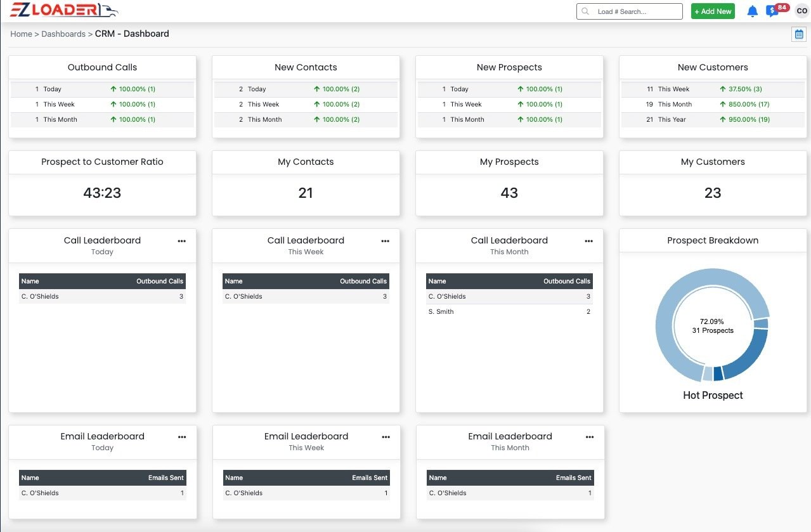Click in the Load # Search field
The image size is (811, 532).
coord(630,11)
